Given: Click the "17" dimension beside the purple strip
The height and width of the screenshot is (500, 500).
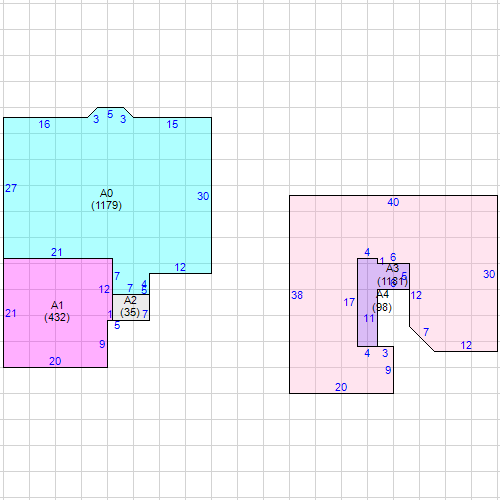Looking at the screenshot, I should tap(349, 302).
